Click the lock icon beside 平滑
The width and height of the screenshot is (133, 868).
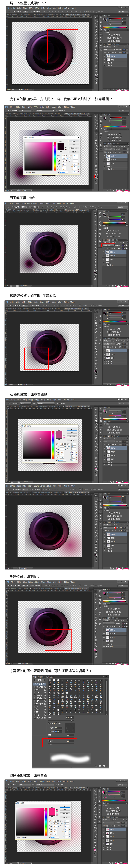click(45, 715)
